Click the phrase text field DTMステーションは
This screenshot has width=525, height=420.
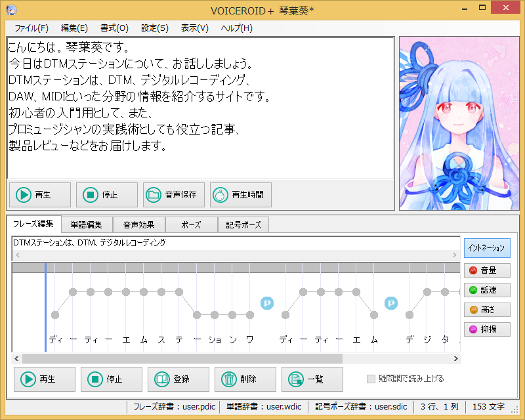[236, 243]
